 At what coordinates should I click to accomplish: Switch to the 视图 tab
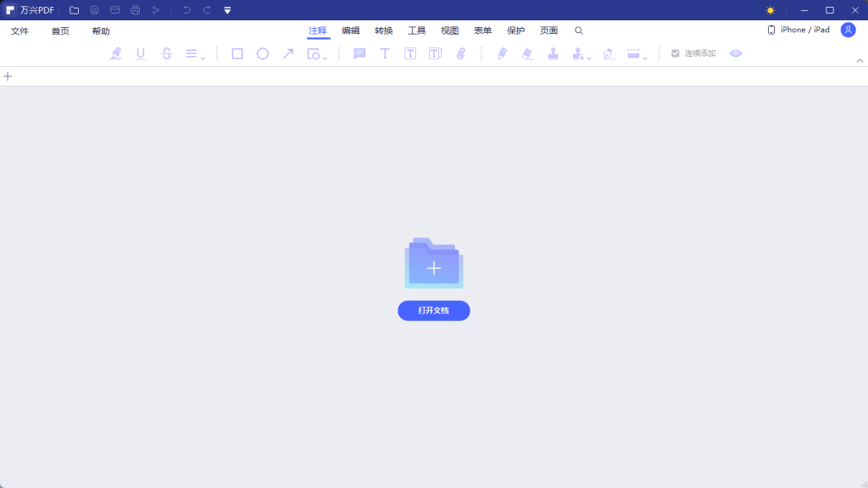449,31
